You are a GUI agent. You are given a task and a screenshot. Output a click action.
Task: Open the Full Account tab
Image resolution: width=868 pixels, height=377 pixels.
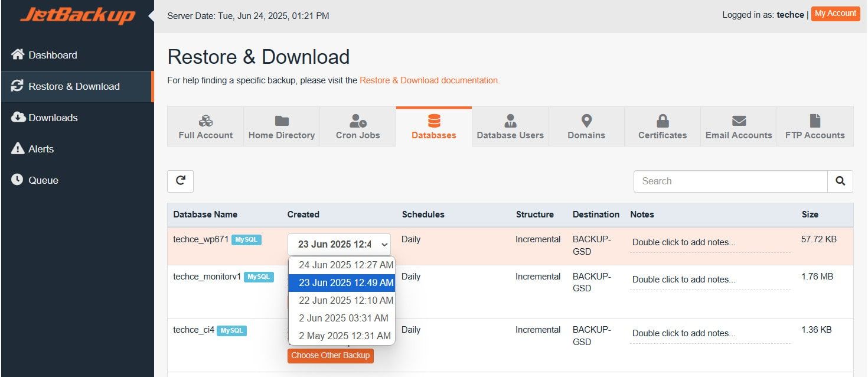pos(205,127)
